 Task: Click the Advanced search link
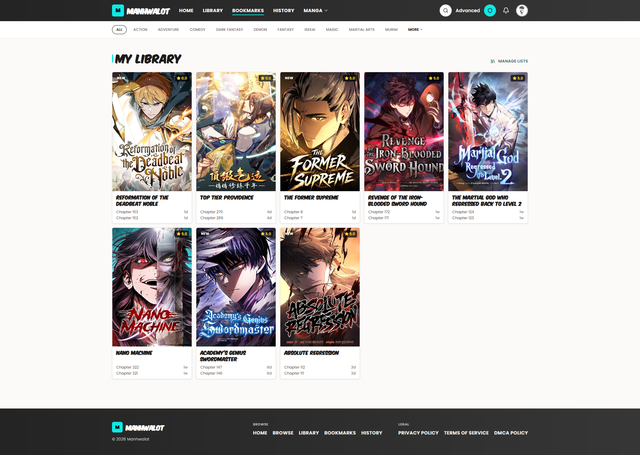click(468, 11)
